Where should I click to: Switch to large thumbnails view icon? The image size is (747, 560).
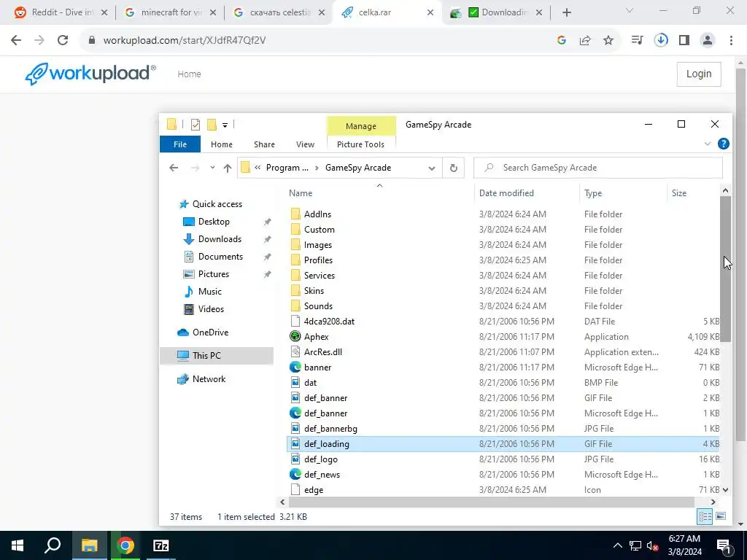point(721,516)
